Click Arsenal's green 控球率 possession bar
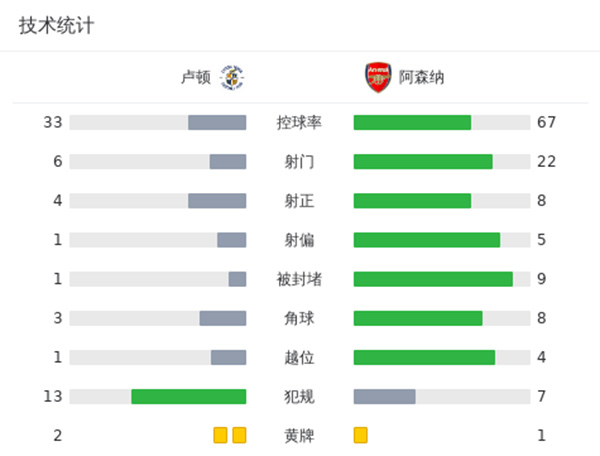The width and height of the screenshot is (600, 456). (x=412, y=122)
